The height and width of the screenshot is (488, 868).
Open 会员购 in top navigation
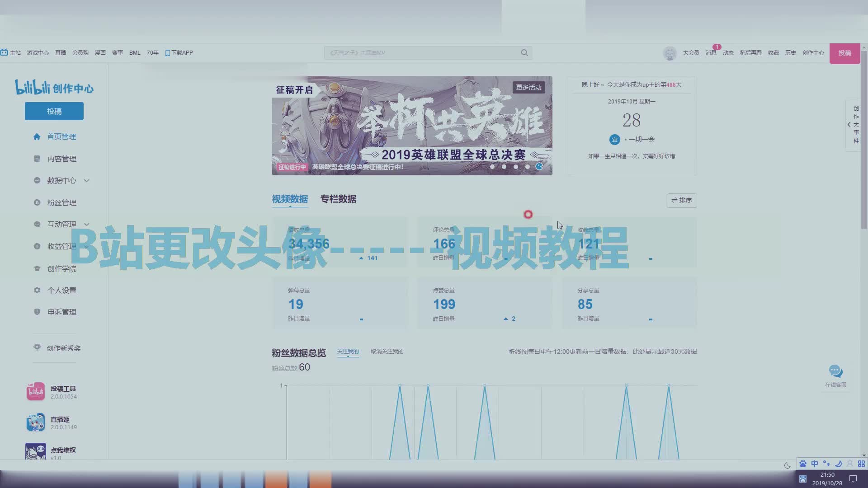point(80,53)
